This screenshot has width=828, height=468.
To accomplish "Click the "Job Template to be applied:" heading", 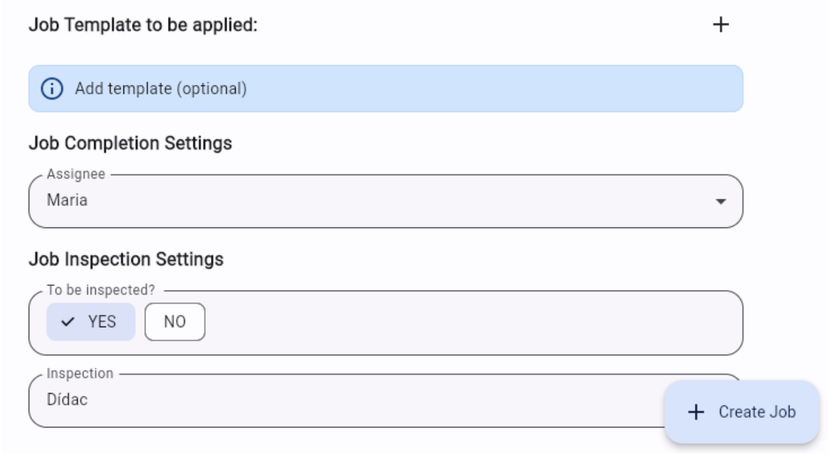I will 143,25.
